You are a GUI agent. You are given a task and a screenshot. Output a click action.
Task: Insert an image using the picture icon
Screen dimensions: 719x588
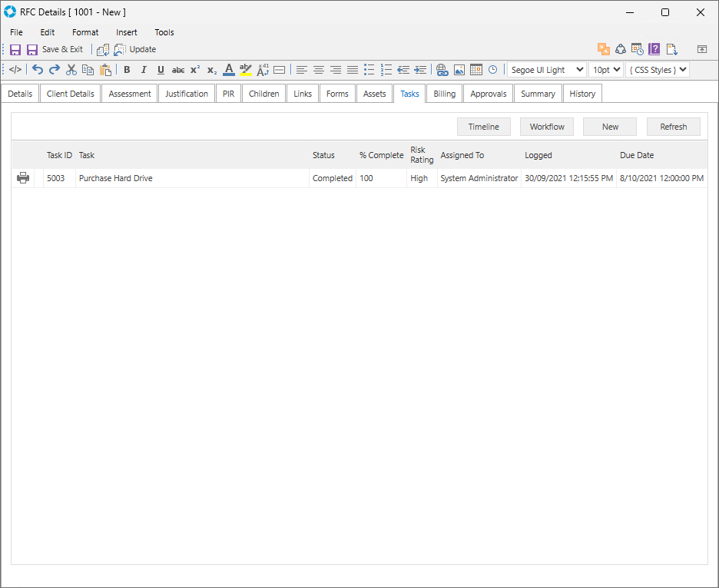(x=459, y=70)
